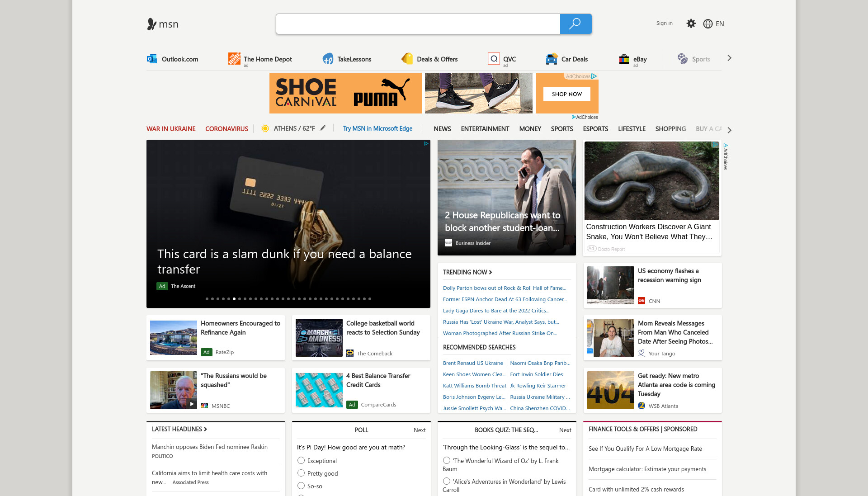Play the Russians would be squashed video

pos(192,404)
